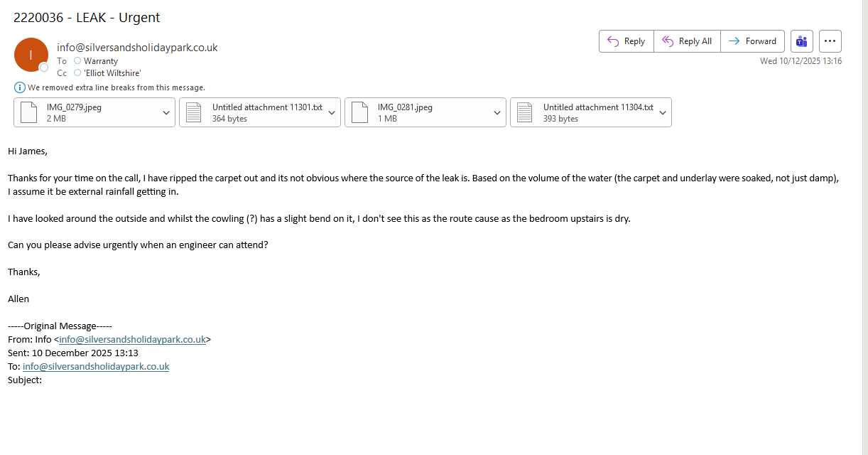
Task: Open the IMG_0279.jpeg attachment
Action: pos(84,112)
